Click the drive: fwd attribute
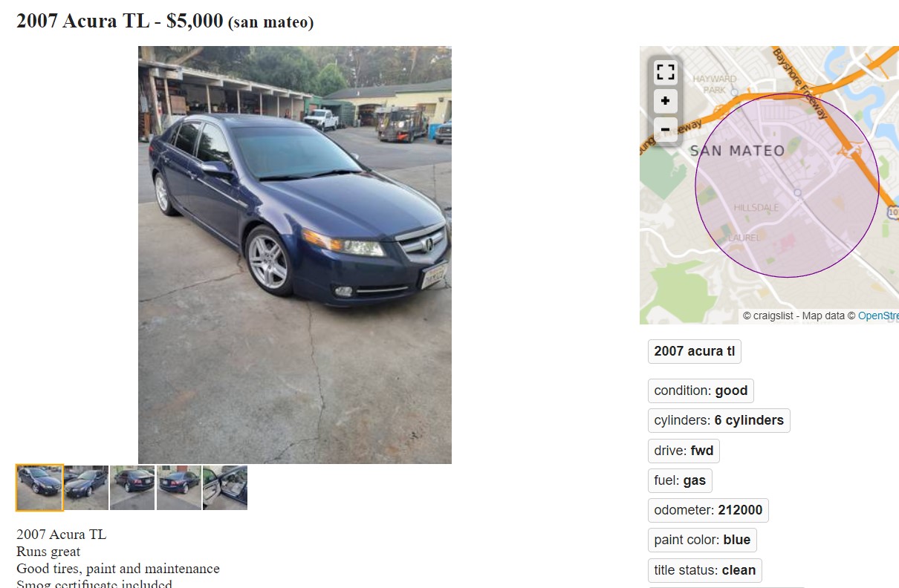899x588 pixels. pos(684,451)
